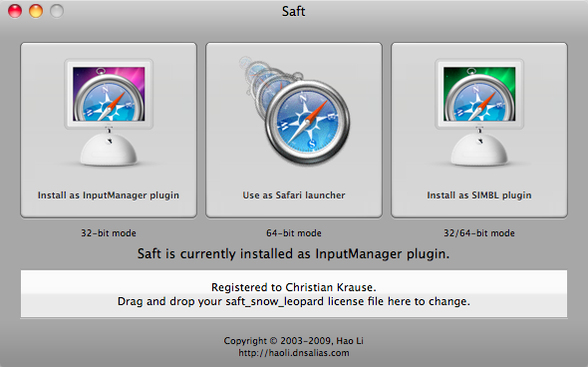The width and height of the screenshot is (588, 367).
Task: Open the haoli.dnsalias.com link
Action: (x=294, y=353)
